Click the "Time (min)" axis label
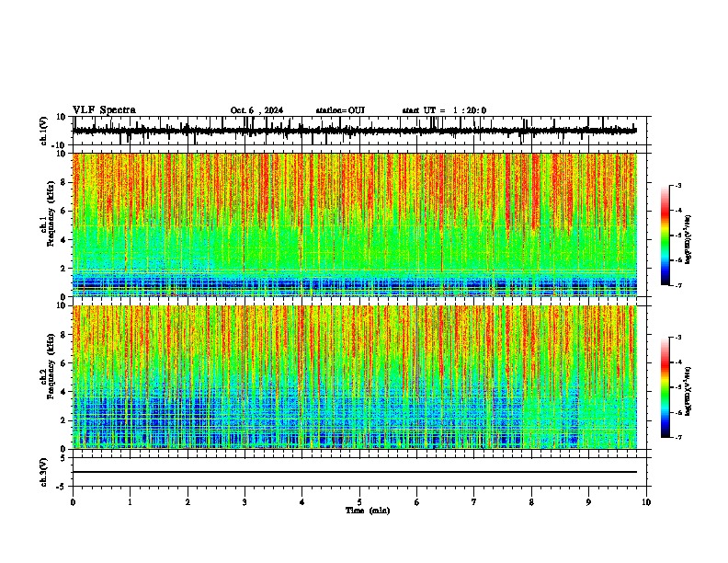This screenshot has height=563, width=728. tap(368, 511)
